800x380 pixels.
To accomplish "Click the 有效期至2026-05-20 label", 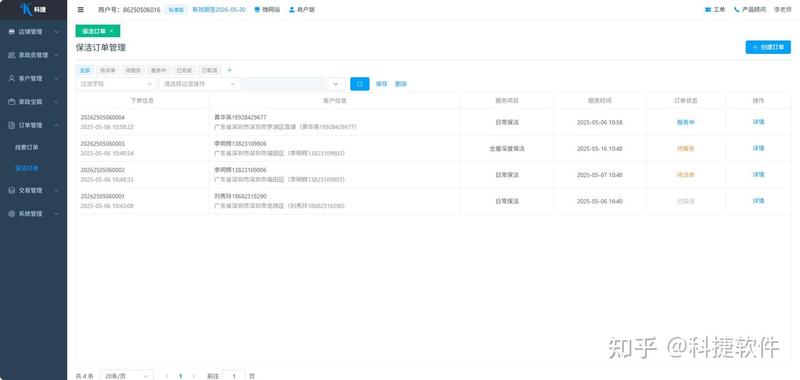I will click(x=218, y=10).
